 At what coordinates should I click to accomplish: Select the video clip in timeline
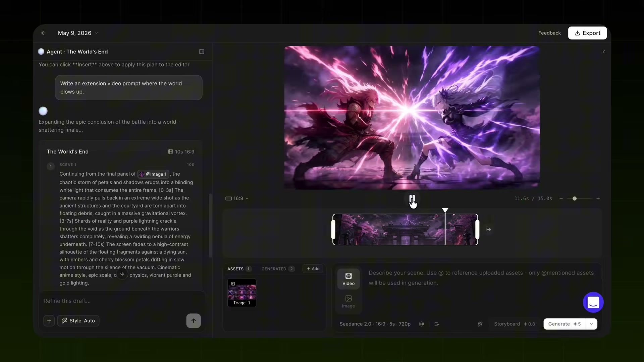pyautogui.click(x=405, y=230)
